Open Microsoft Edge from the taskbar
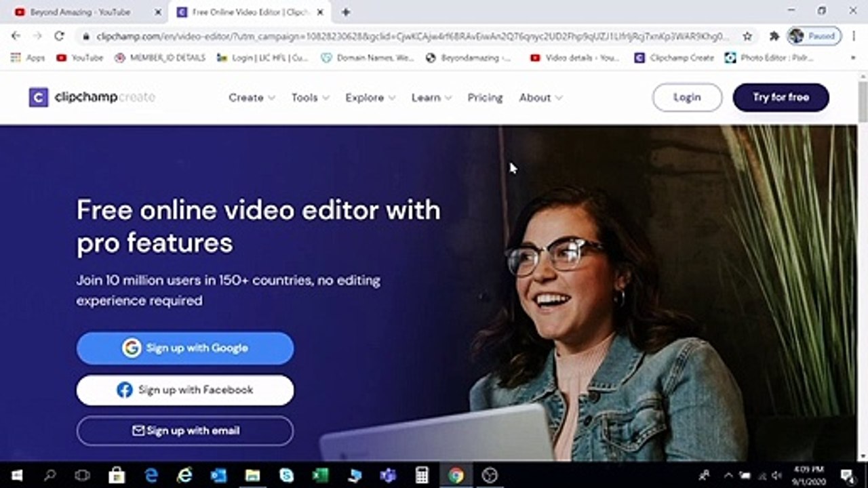868x488 pixels. coord(151,475)
